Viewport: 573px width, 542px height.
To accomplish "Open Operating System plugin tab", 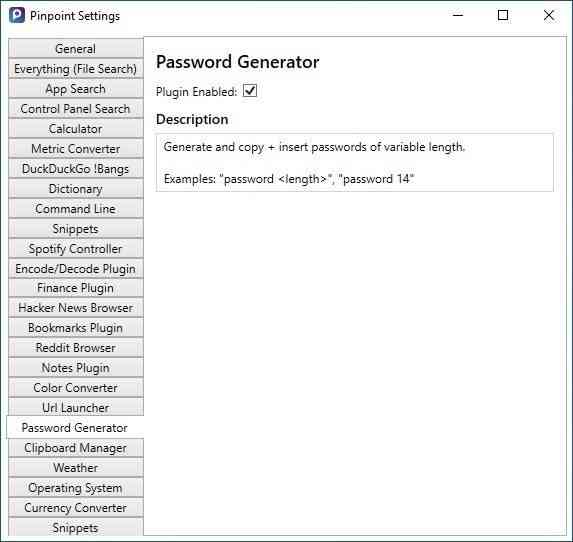I will pos(76,488).
